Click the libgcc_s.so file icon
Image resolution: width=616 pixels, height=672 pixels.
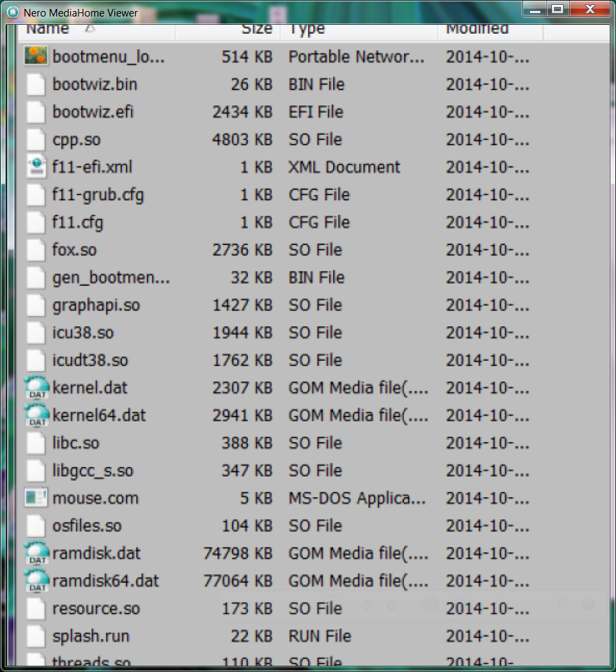(x=36, y=470)
